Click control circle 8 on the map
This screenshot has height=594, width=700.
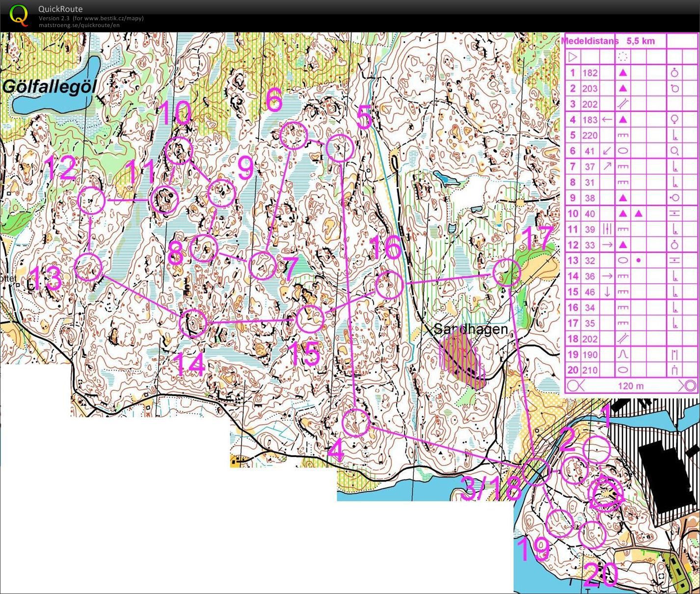pos(203,247)
